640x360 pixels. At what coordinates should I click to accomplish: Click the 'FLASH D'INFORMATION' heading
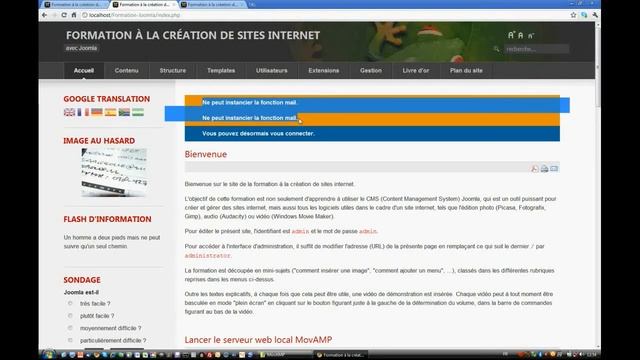[x=107, y=219]
